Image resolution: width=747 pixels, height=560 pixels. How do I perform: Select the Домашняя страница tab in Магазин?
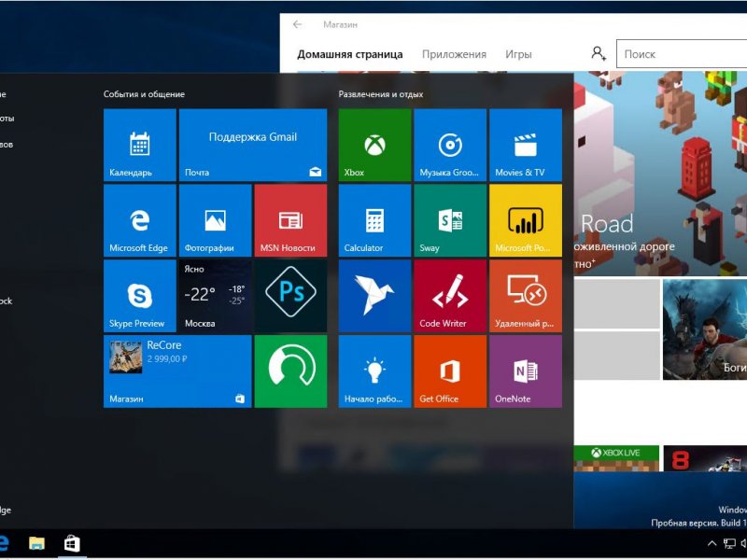tap(350, 54)
